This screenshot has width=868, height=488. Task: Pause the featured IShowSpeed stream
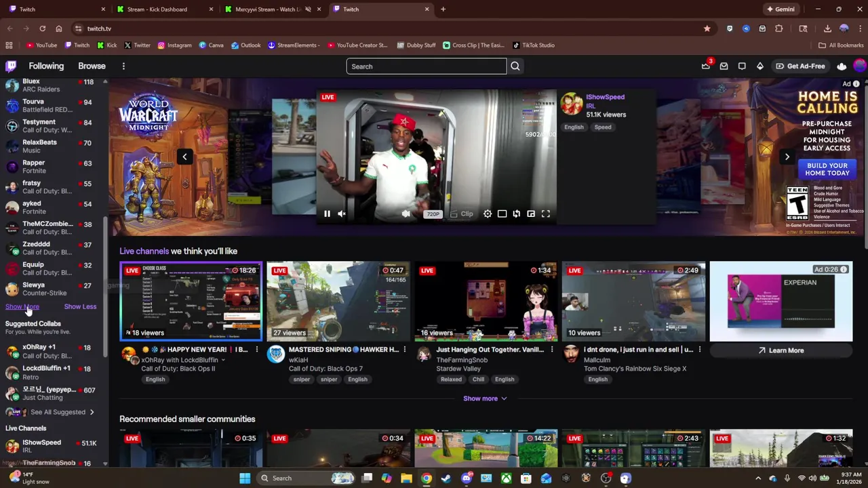(327, 213)
